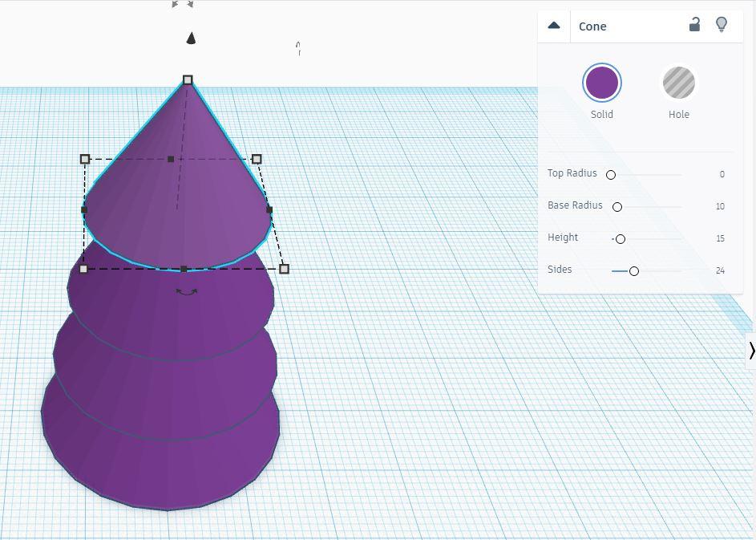Click the Sides slider handle
The height and width of the screenshot is (540, 756).
tap(634, 271)
